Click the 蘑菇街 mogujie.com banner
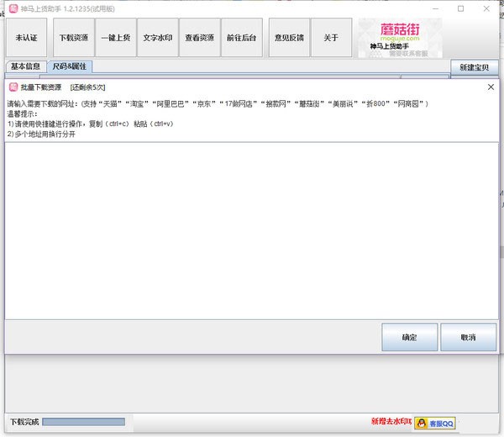 (x=400, y=38)
